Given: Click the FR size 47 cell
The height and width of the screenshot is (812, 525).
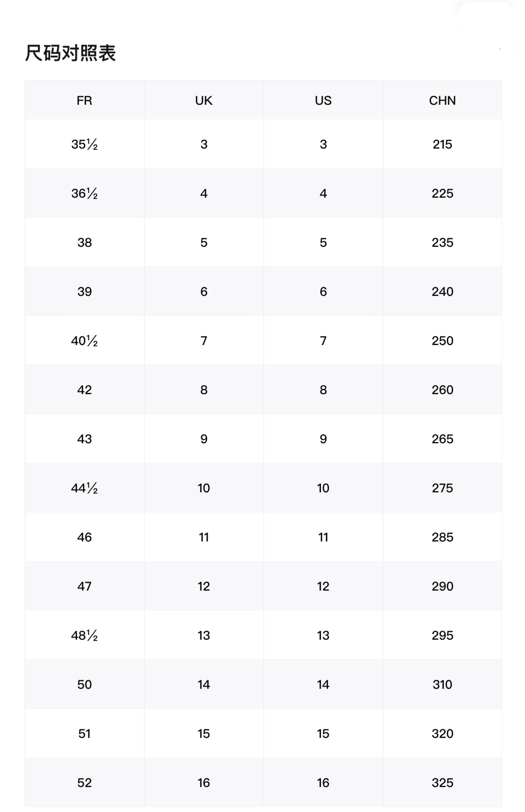Looking at the screenshot, I should (84, 586).
